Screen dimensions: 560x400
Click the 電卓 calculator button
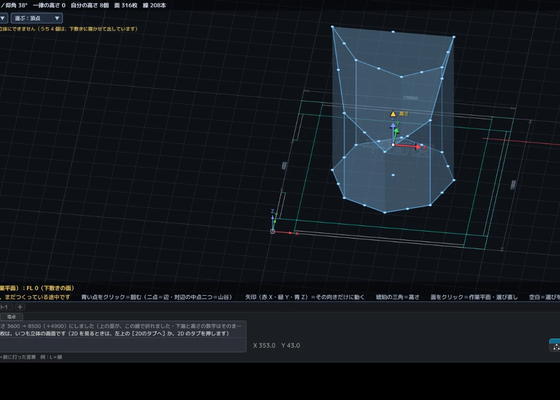11,317
